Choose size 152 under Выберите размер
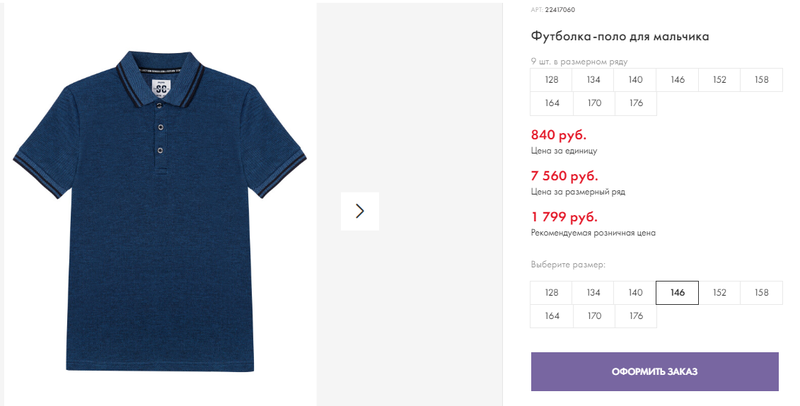The width and height of the screenshot is (800, 406). click(x=719, y=293)
